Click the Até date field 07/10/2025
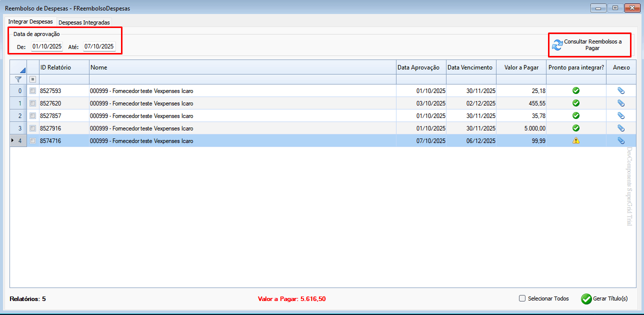 click(x=99, y=46)
